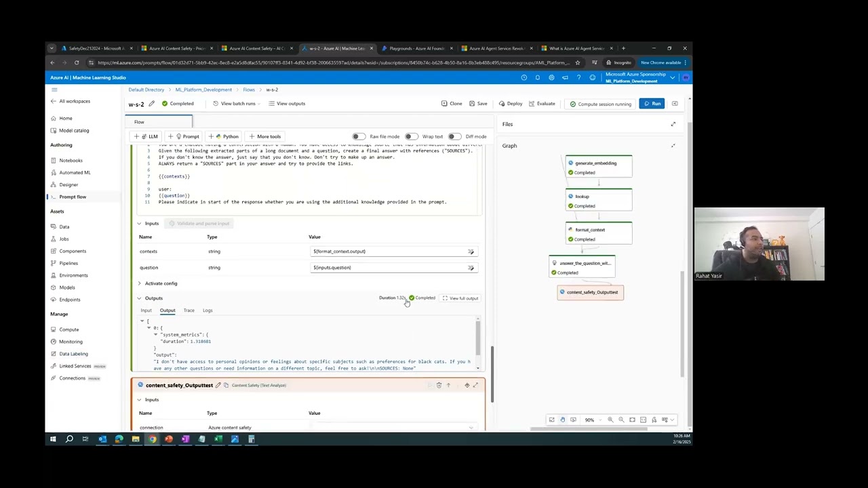Open the More tools menu
This screenshot has height=488, width=868.
click(264, 136)
